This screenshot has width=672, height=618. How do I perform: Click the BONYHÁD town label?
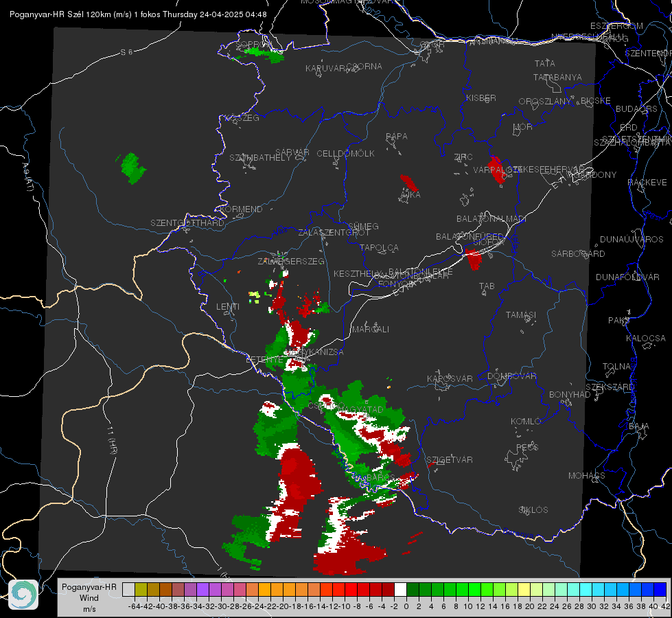pyautogui.click(x=570, y=395)
